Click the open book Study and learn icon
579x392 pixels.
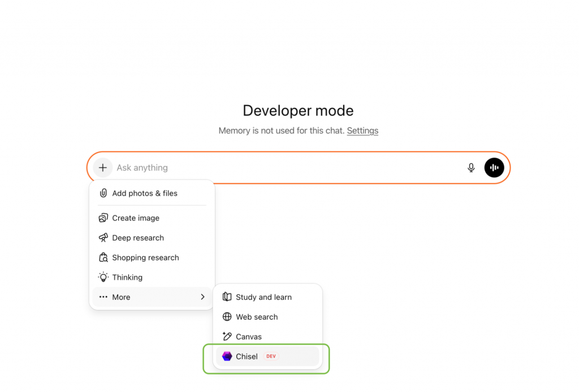coord(227,297)
